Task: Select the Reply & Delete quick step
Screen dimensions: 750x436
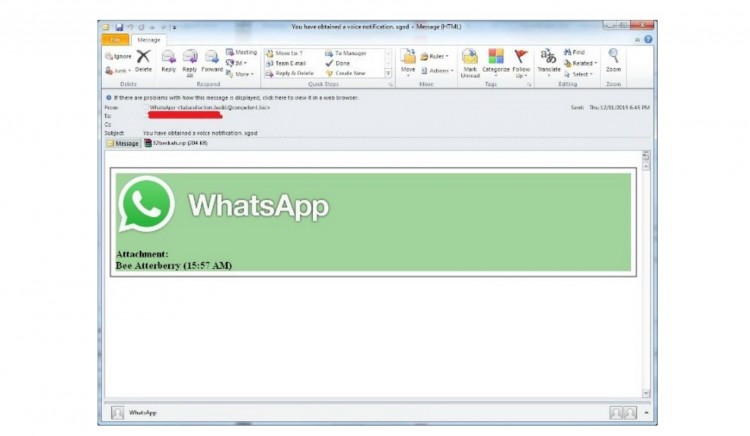Action: point(290,73)
